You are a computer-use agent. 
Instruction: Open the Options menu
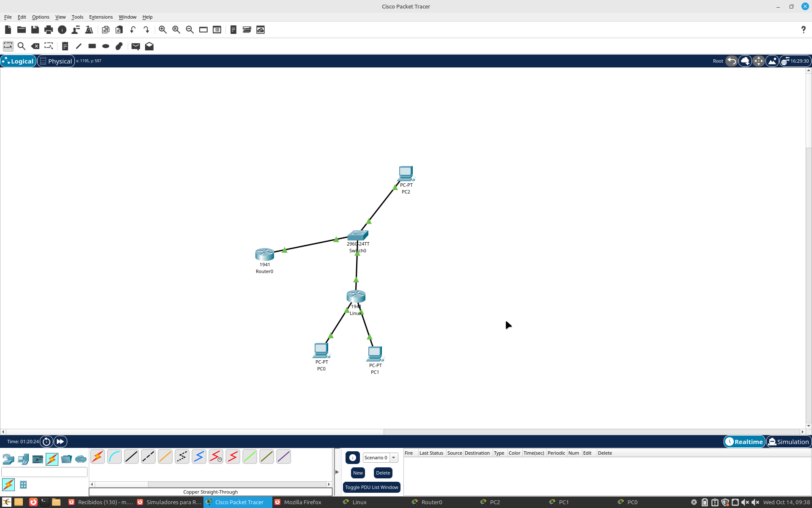pyautogui.click(x=41, y=17)
